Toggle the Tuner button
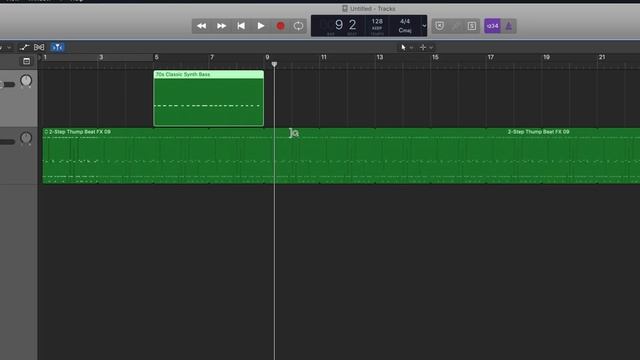This screenshot has height=360, width=640. (456, 26)
